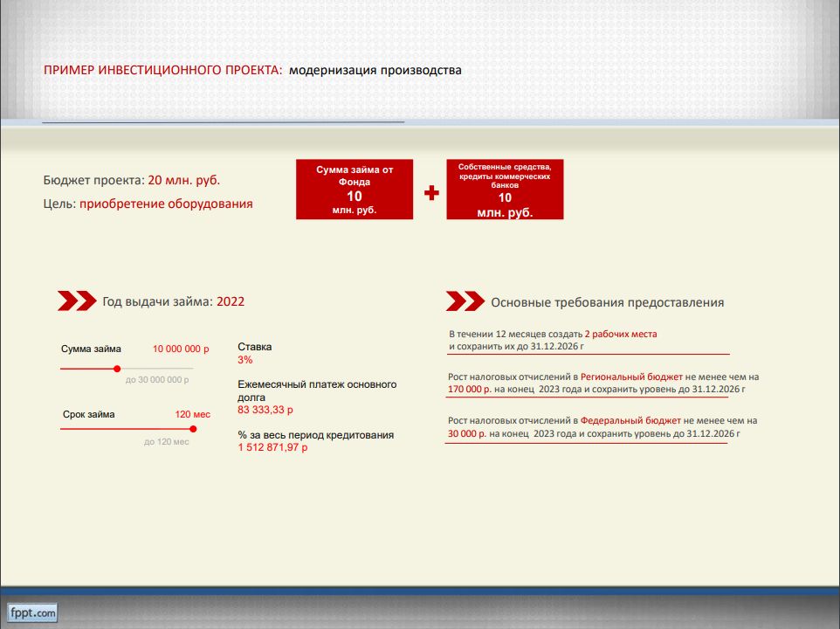Screen dimensions: 840x629
Task: Click the 2 рабочих места red text
Action: click(x=621, y=335)
